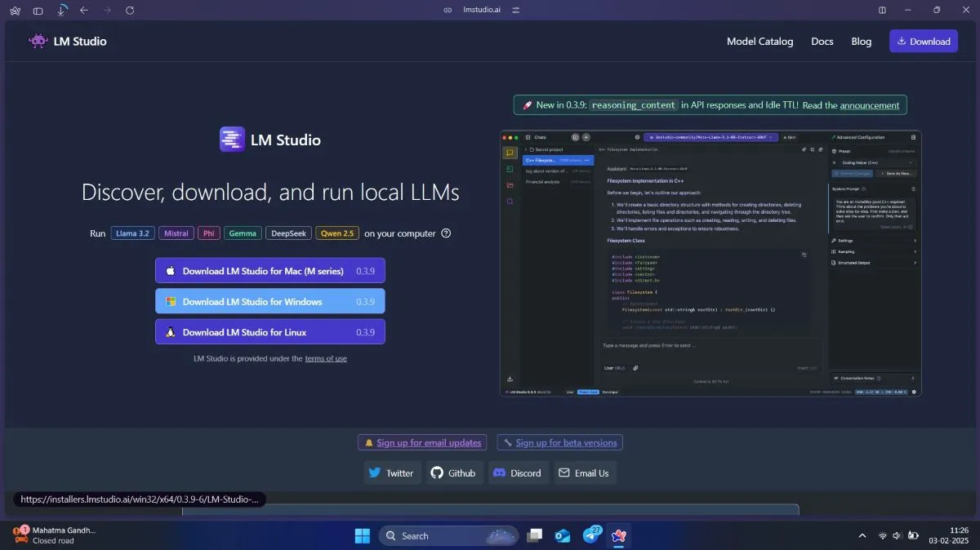The width and height of the screenshot is (980, 550).
Task: Open Outlook from the taskbar
Action: [x=563, y=536]
